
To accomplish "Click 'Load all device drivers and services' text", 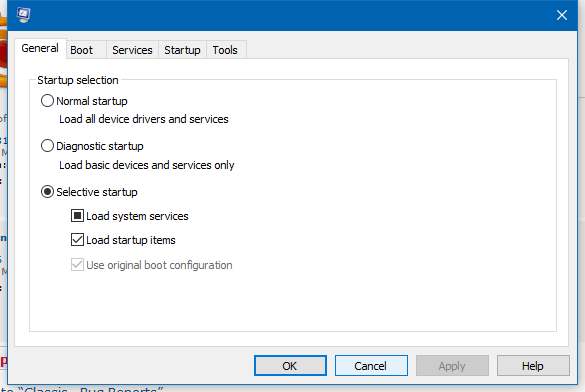I will pyautogui.click(x=144, y=119).
